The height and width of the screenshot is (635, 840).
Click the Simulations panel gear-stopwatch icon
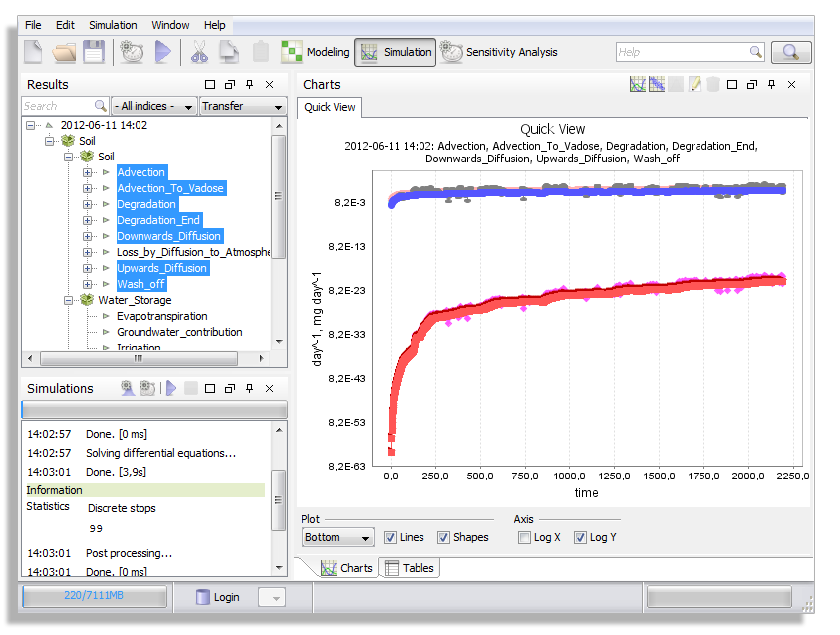[x=147, y=388]
